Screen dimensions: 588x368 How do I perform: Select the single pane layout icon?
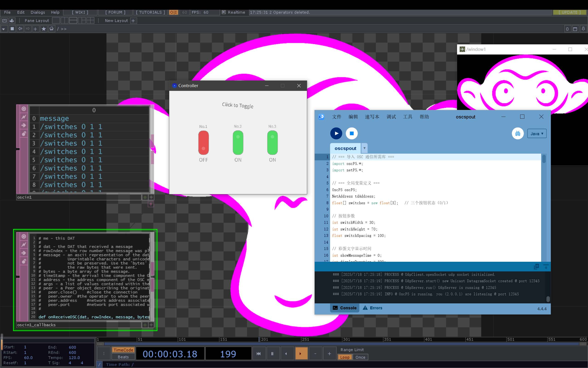tap(56, 21)
